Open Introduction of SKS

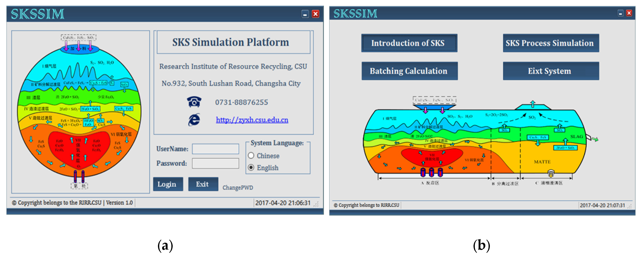pyautogui.click(x=409, y=43)
